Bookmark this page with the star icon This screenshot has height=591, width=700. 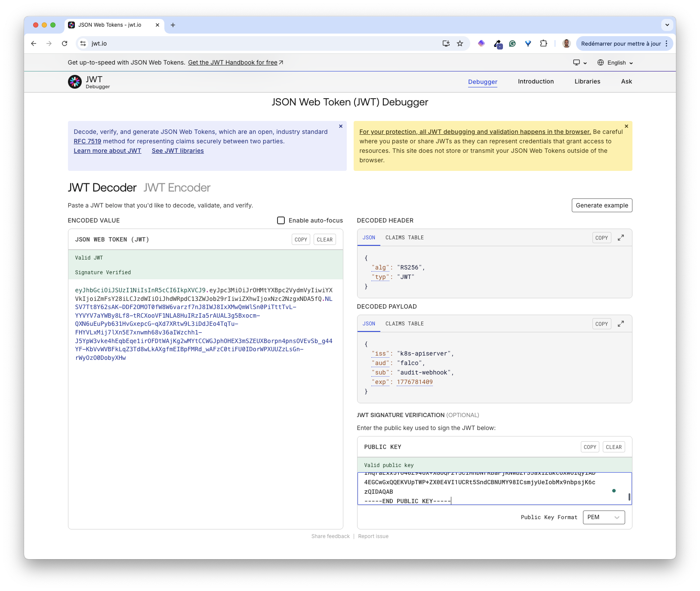click(460, 43)
